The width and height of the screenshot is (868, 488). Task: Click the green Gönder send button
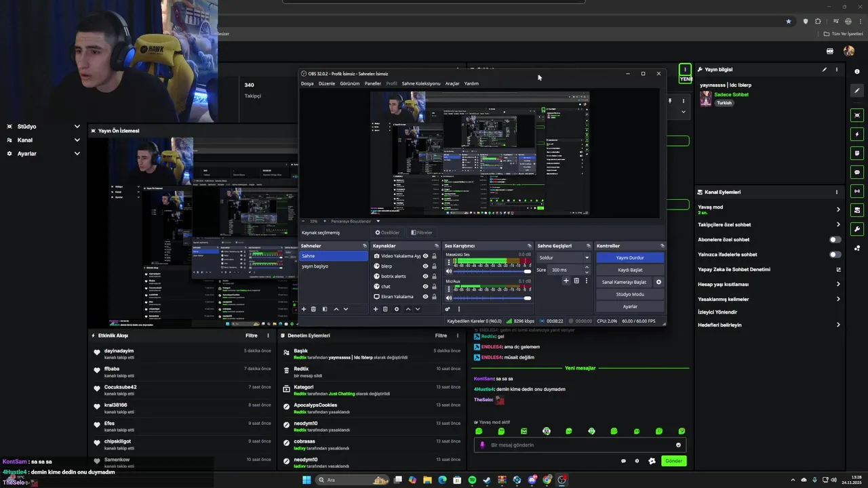coord(673,461)
